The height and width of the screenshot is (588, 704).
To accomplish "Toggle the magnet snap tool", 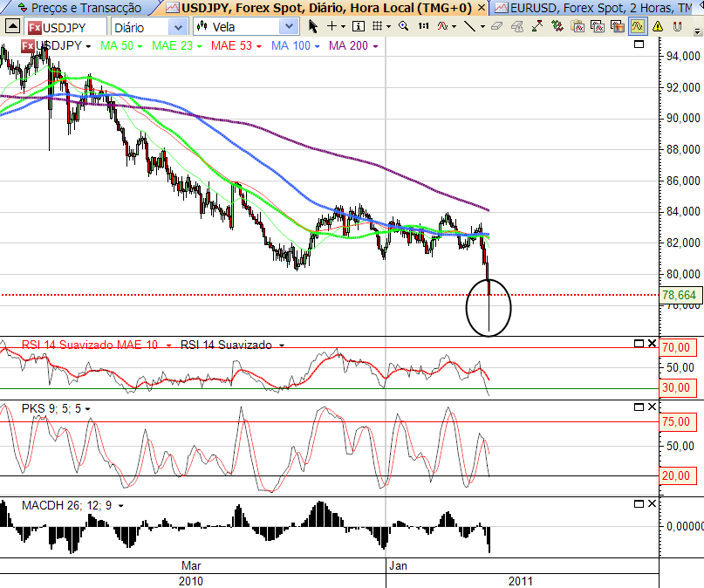I will [x=678, y=26].
